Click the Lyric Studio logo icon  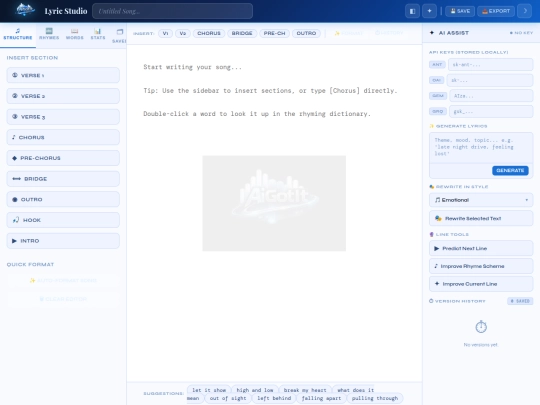(x=25, y=10)
